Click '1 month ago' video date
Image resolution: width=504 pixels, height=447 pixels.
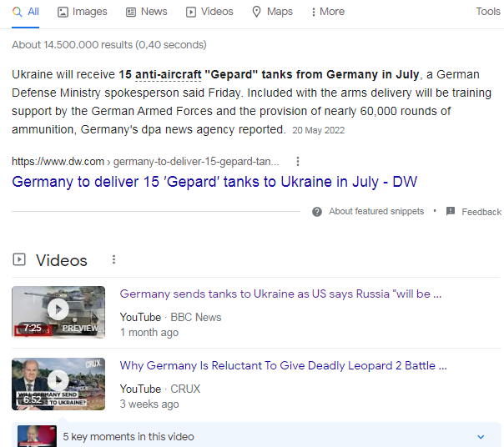pyautogui.click(x=149, y=332)
